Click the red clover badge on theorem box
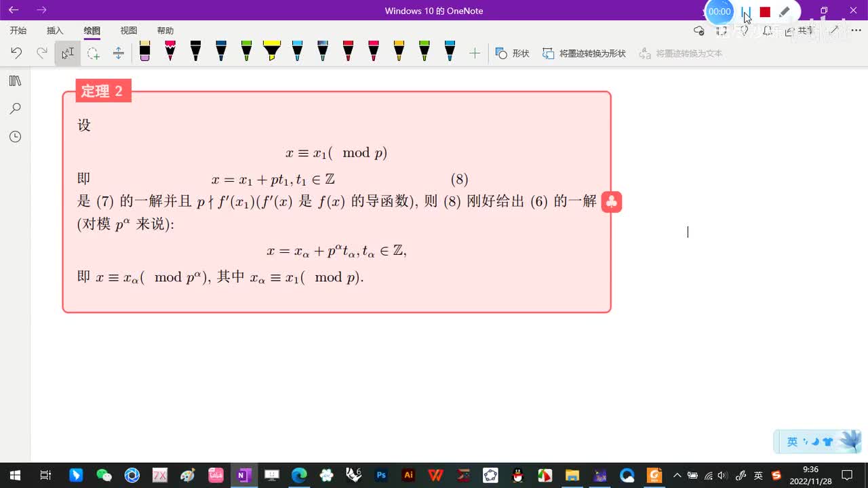 612,202
